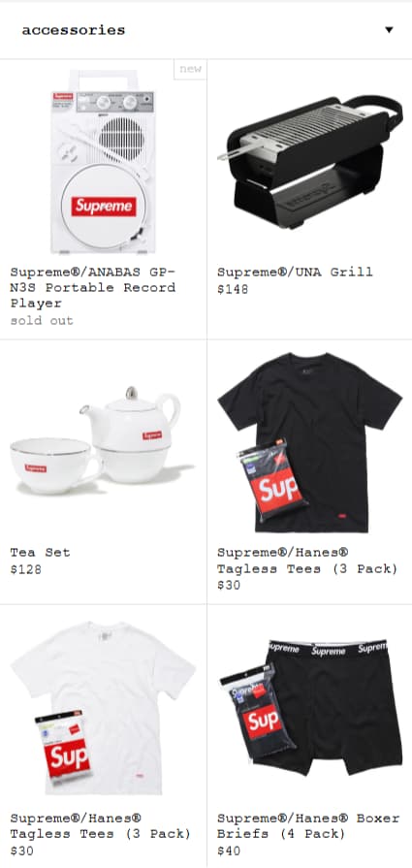
Task: Click the $40 Boxer Briefs price
Action: point(229,851)
